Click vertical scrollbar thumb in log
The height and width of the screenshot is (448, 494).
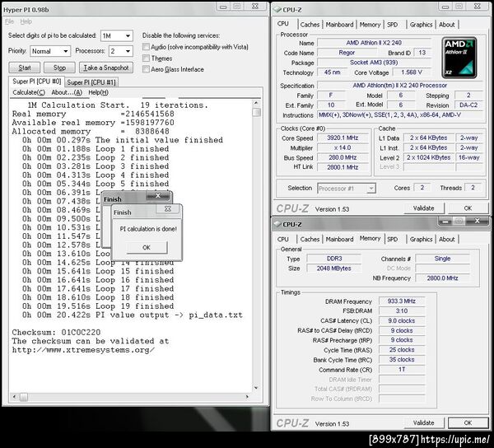[x=256, y=112]
